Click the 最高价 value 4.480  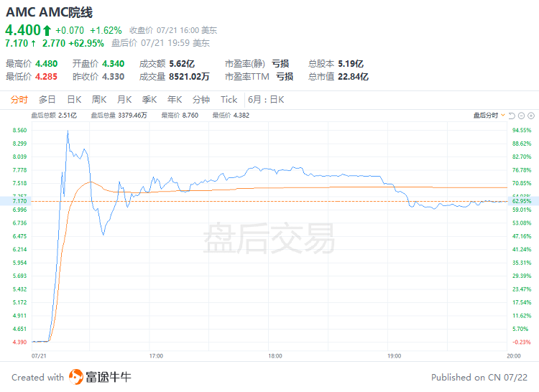pos(47,64)
